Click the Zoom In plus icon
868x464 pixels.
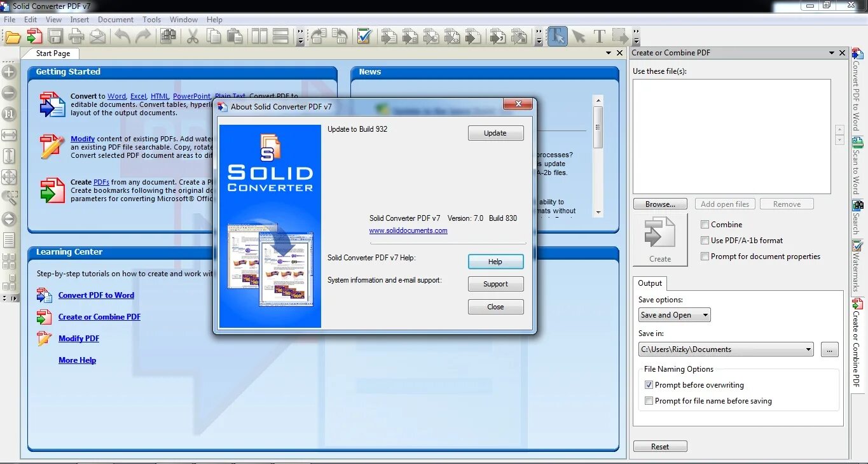point(9,72)
